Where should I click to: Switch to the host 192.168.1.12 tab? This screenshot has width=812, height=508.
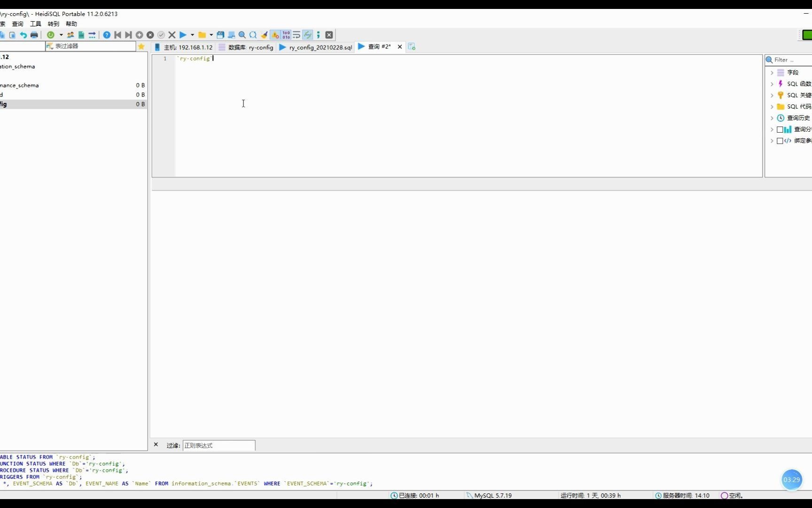[x=184, y=47]
